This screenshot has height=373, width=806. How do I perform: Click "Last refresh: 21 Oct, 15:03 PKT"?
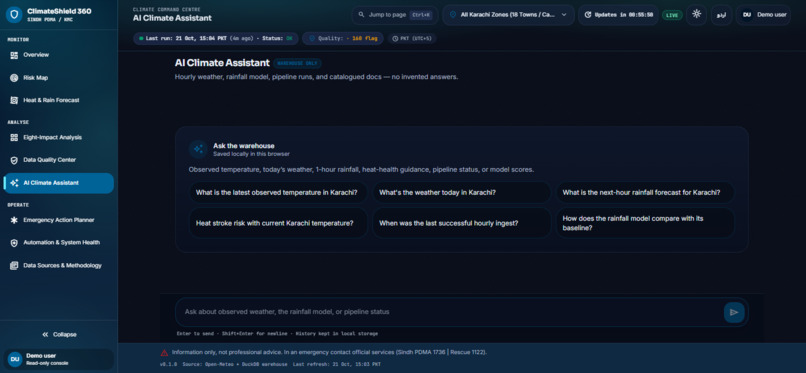337,364
